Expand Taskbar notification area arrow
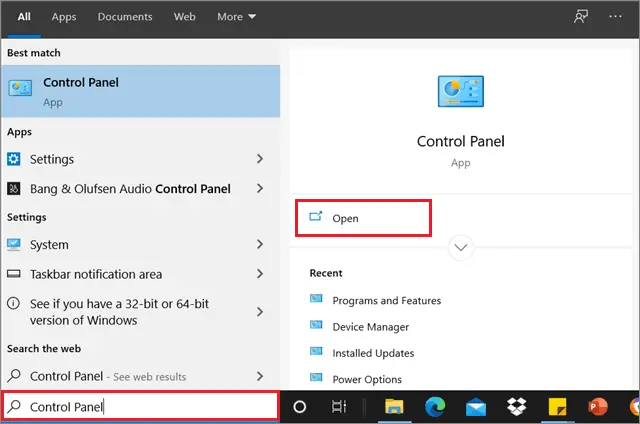 pyautogui.click(x=260, y=273)
